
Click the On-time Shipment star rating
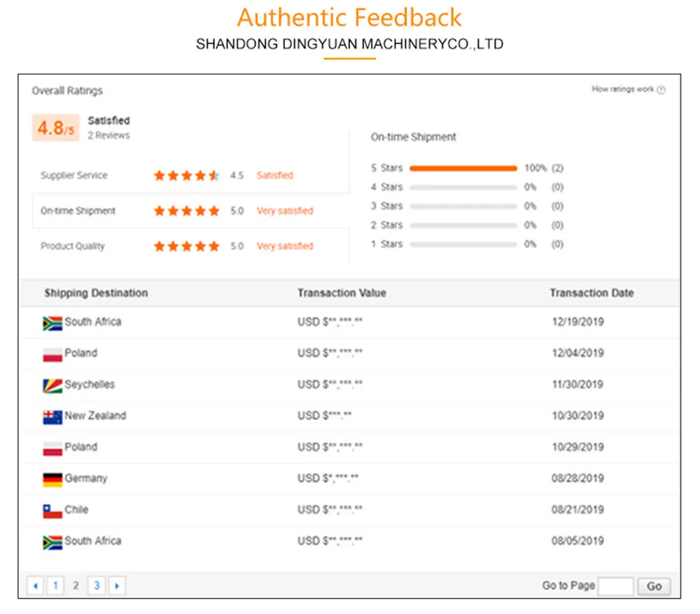pos(187,211)
